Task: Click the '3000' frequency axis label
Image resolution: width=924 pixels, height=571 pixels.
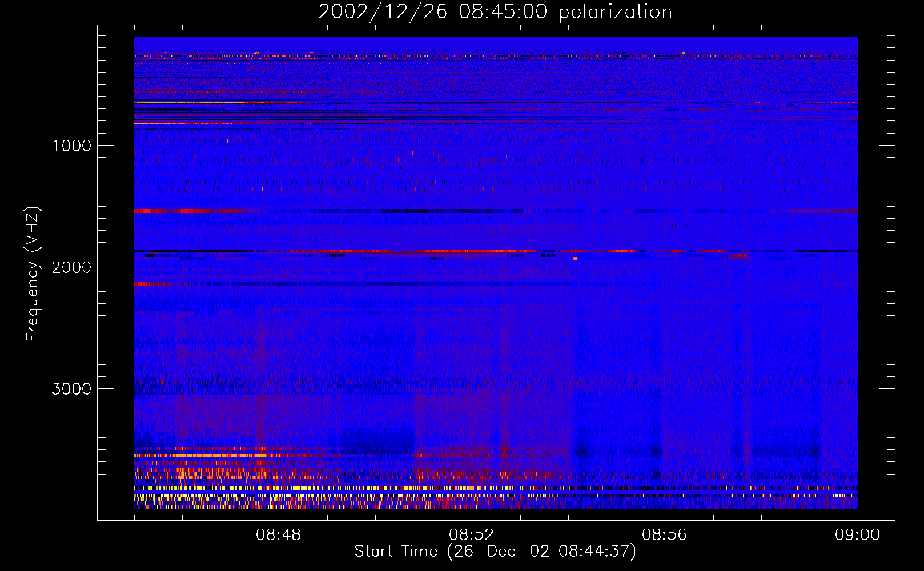Action: (71, 389)
